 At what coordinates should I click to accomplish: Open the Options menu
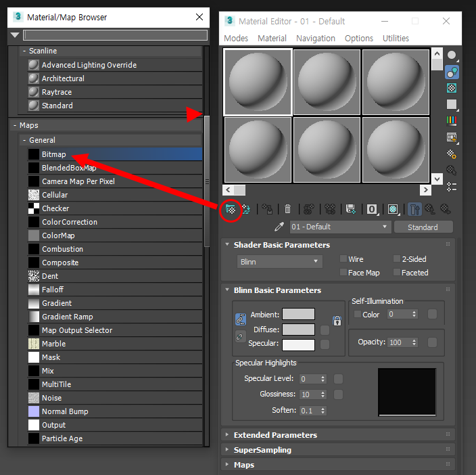point(359,39)
